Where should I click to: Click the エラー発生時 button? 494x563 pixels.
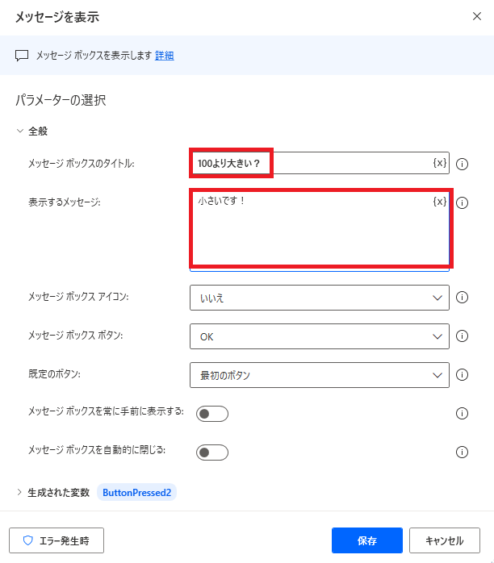click(56, 540)
